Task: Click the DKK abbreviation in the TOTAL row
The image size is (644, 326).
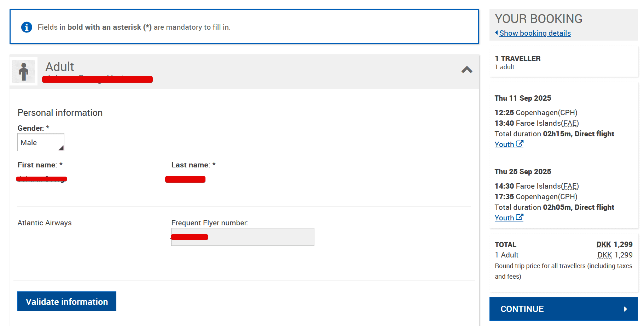Action: click(604, 244)
